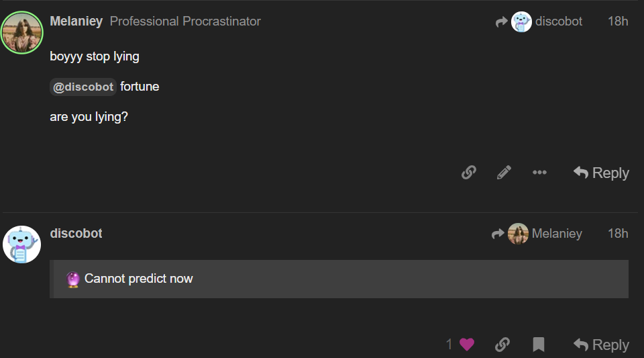Screen dimensions: 644x358
Task: Reply to Melaniey's post
Action: (601, 173)
